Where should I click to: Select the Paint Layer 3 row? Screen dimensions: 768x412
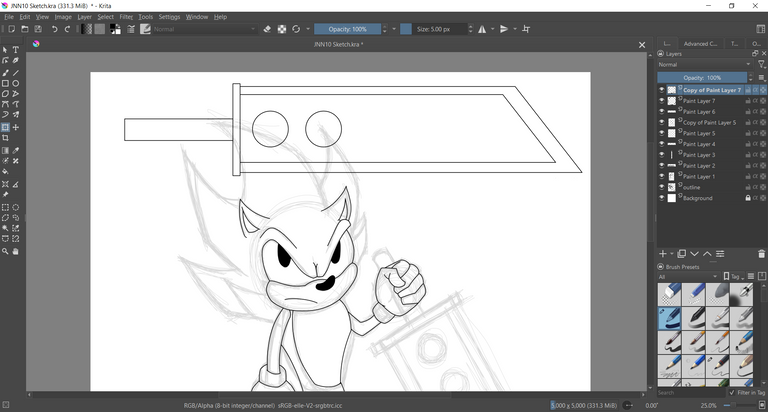coord(712,155)
